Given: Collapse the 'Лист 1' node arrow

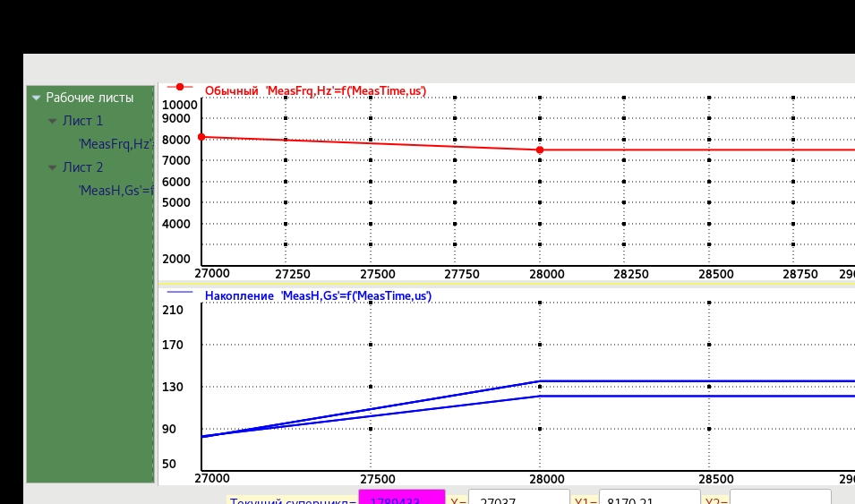Looking at the screenshot, I should [x=52, y=121].
